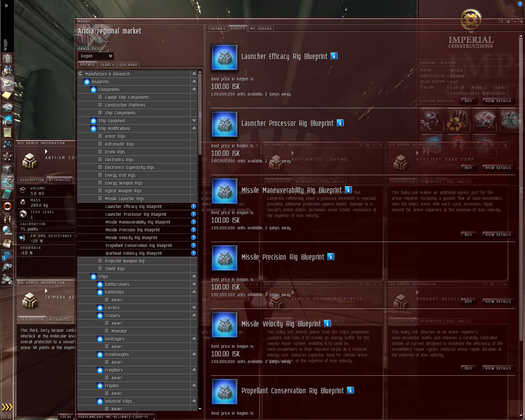Click the market tree scroll-down arrow
The image size is (525, 420).
click(x=200, y=409)
